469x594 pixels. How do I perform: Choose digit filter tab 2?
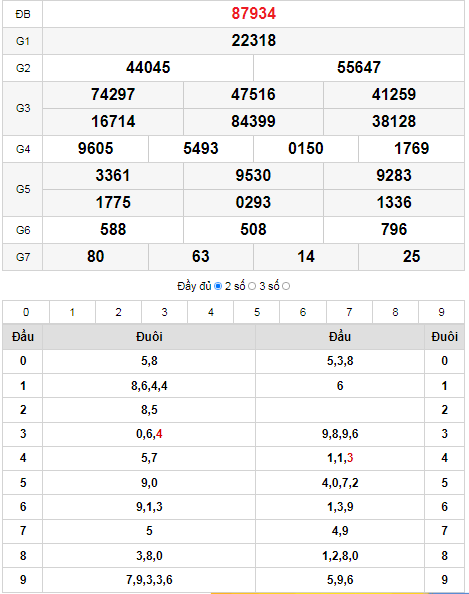(118, 312)
